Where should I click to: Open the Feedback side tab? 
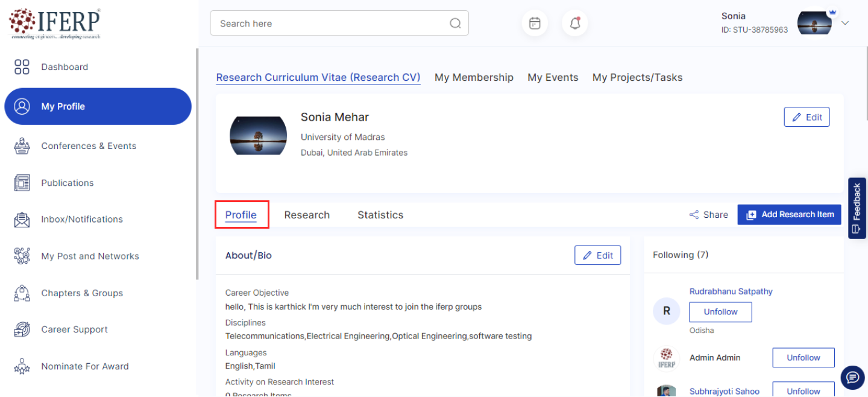tap(857, 208)
